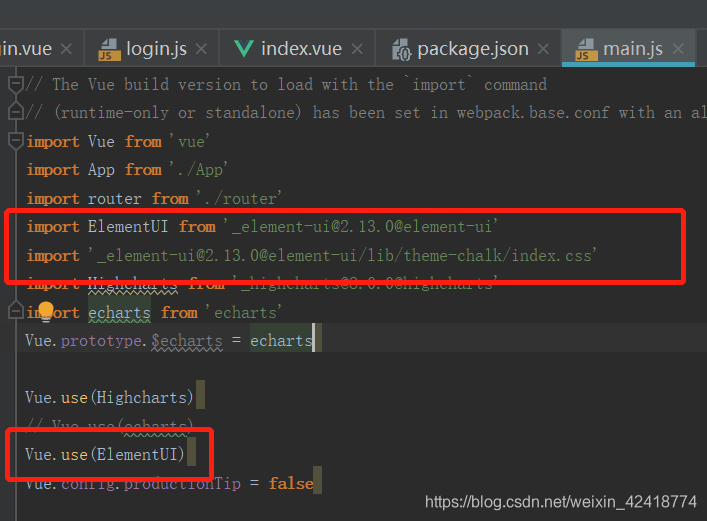Switch to the login.js tab
The image size is (707, 521).
[152, 49]
